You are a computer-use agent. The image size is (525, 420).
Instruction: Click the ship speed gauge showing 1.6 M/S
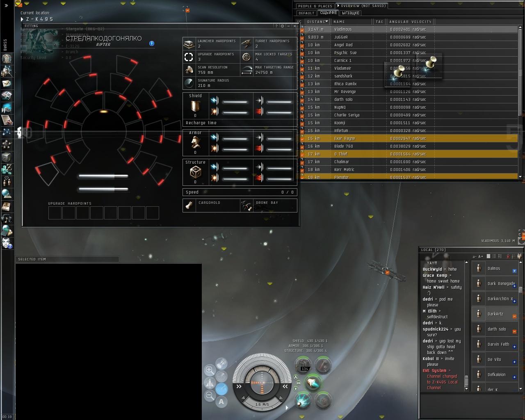pyautogui.click(x=262, y=404)
